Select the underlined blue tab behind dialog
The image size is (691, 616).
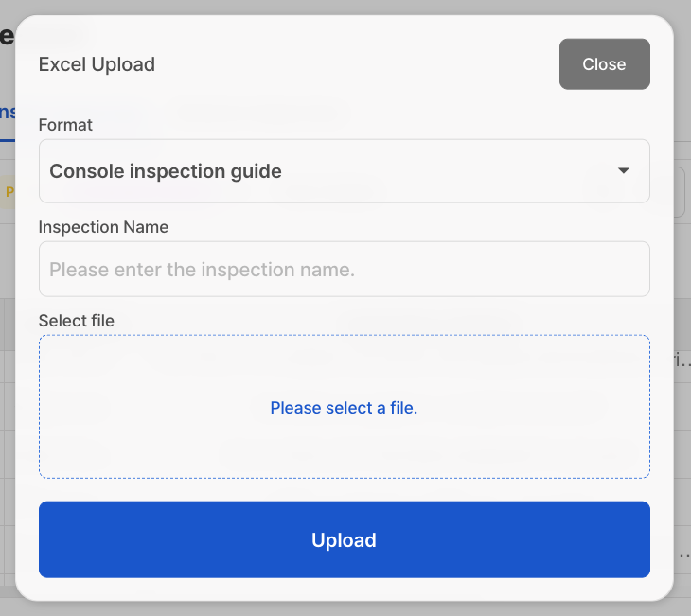(x=8, y=114)
